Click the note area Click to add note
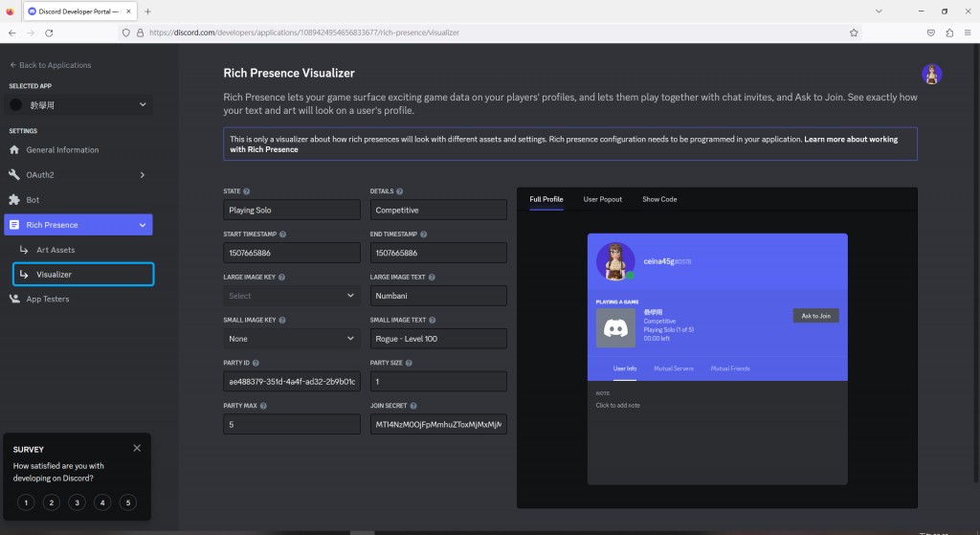 [x=617, y=406]
